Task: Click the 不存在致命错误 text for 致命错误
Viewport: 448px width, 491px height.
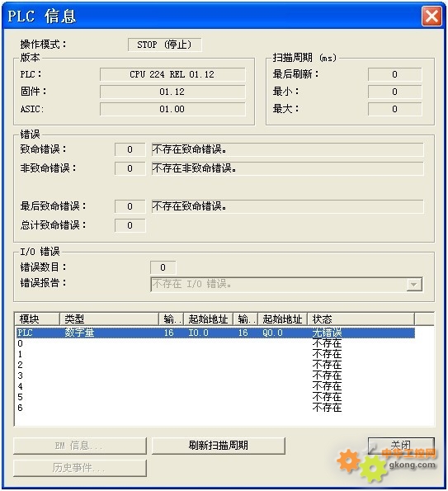Action: click(190, 149)
